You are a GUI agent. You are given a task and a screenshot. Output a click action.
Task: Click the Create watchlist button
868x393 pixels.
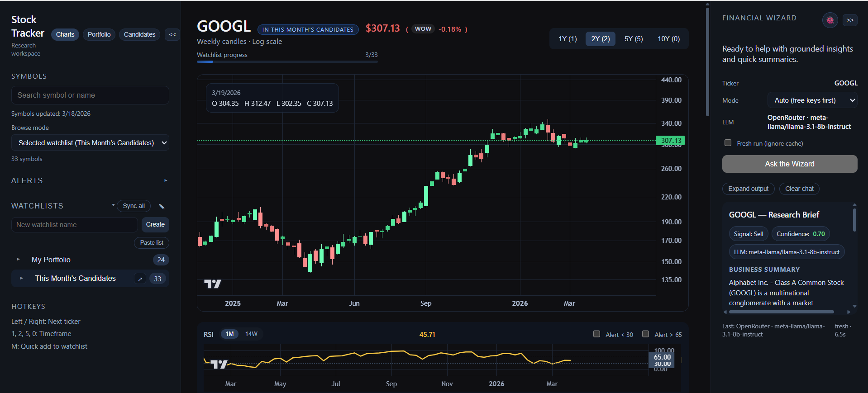pyautogui.click(x=155, y=225)
